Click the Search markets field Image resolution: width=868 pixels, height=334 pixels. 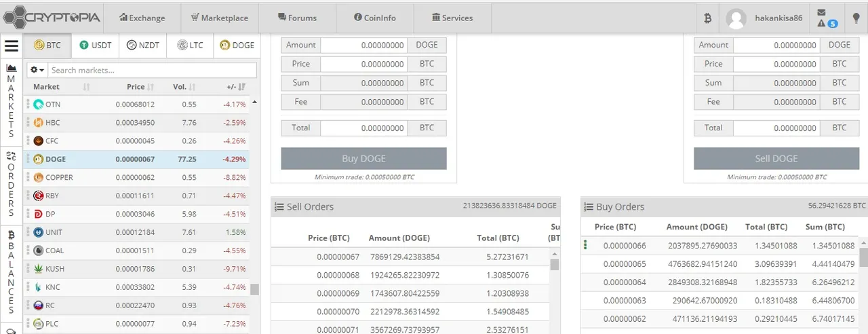click(x=153, y=70)
